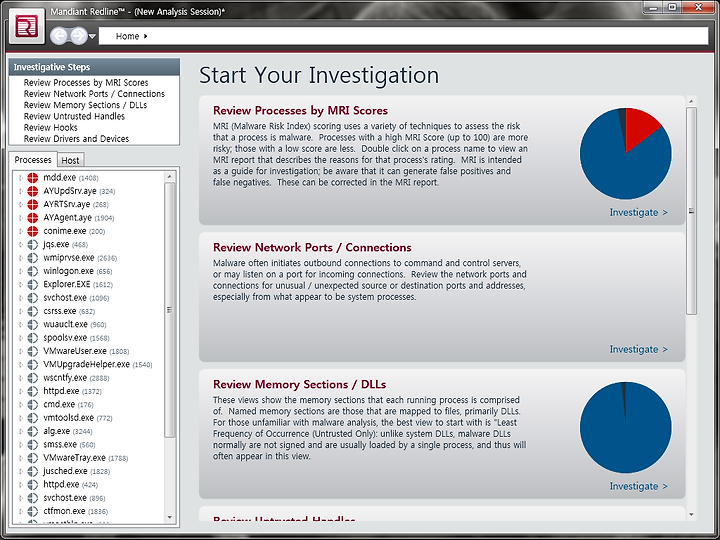The width and height of the screenshot is (720, 540).
Task: Click the gray process icon next to wscntfy.exe
Action: coord(33,377)
